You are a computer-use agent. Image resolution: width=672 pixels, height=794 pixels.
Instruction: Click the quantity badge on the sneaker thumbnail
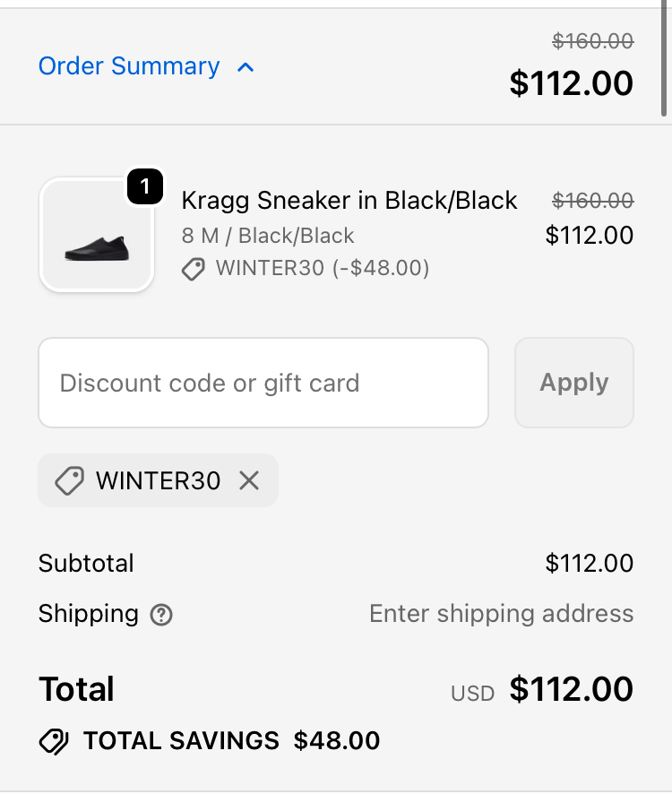click(145, 186)
